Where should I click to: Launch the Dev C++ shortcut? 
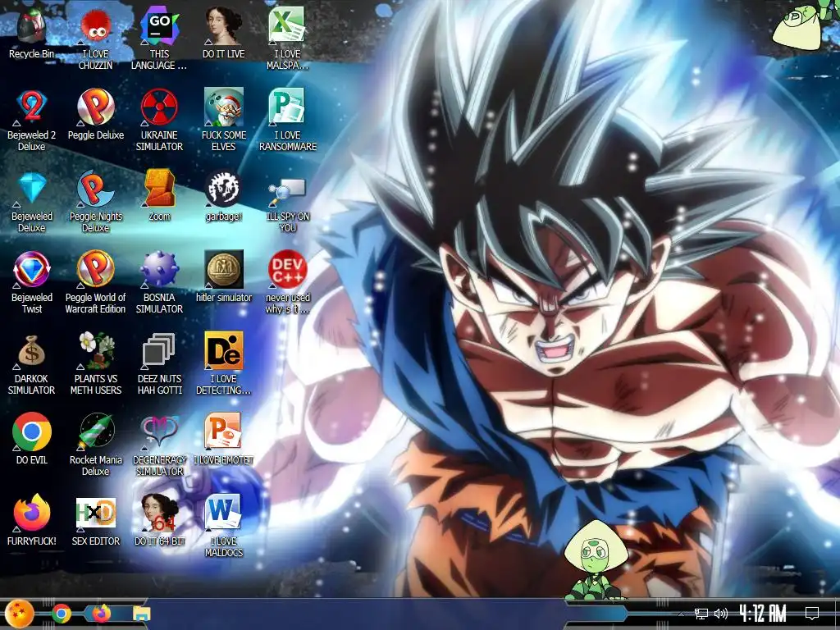[288, 283]
